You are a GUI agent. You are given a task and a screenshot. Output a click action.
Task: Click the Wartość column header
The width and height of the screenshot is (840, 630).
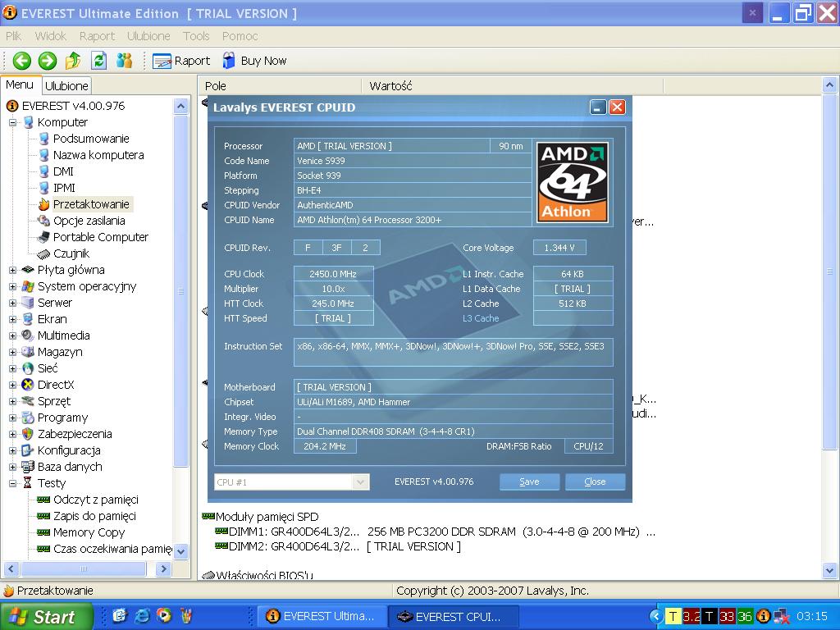[x=513, y=85]
